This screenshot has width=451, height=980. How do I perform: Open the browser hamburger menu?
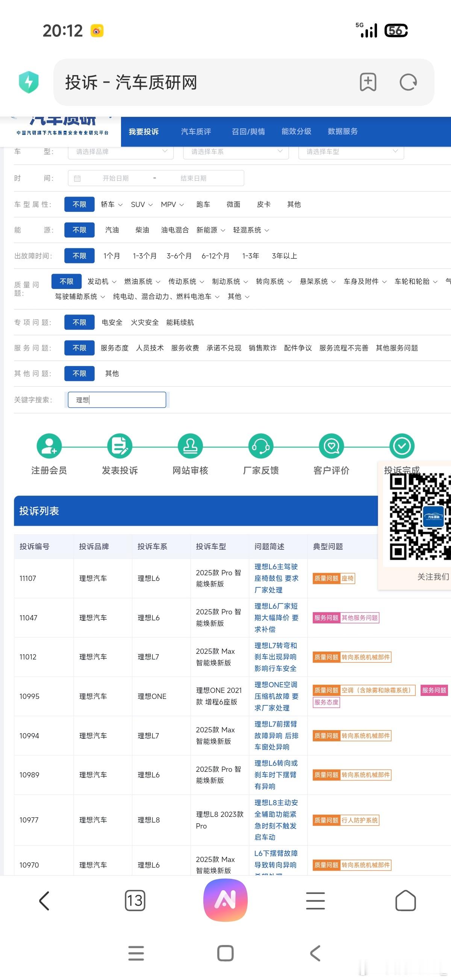(x=315, y=900)
